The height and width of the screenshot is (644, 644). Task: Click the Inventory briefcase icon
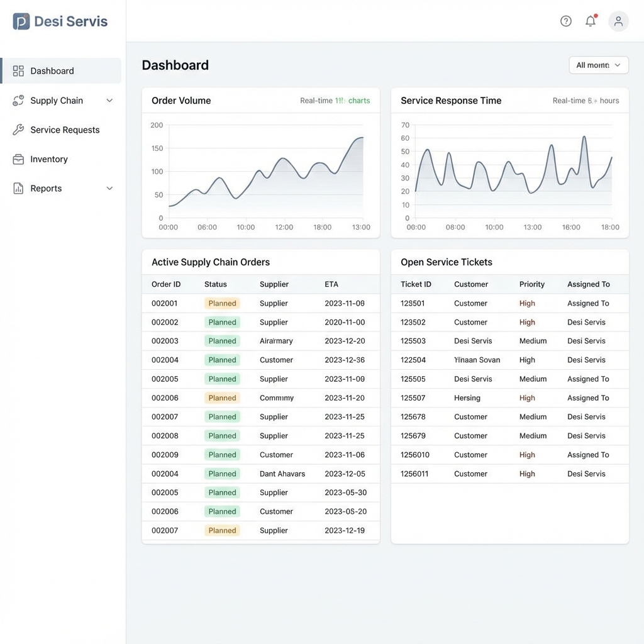(x=18, y=159)
